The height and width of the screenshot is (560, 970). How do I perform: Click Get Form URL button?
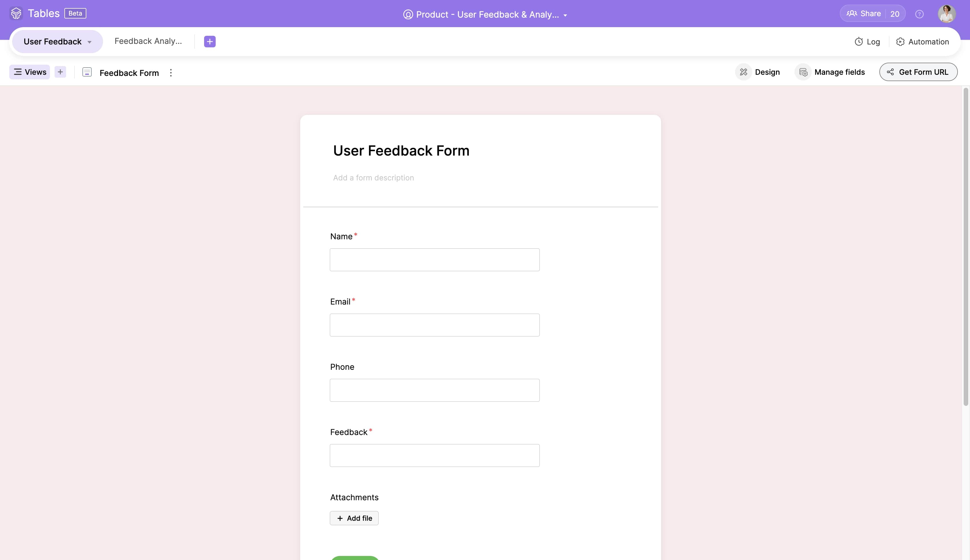pyautogui.click(x=918, y=72)
